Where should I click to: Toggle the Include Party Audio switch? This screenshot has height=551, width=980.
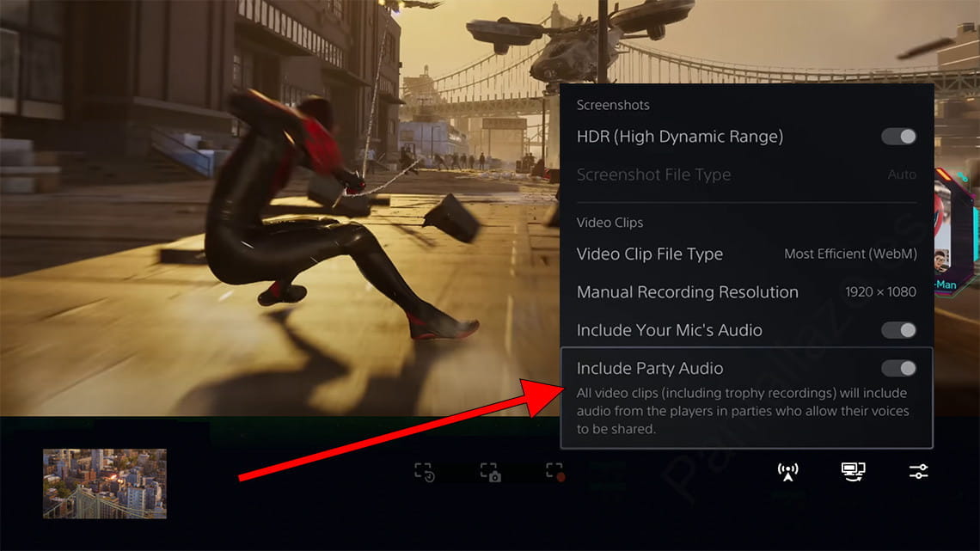coord(898,368)
